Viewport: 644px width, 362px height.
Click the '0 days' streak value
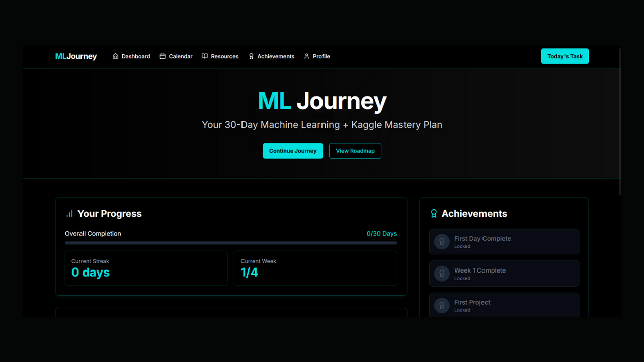[91, 273]
